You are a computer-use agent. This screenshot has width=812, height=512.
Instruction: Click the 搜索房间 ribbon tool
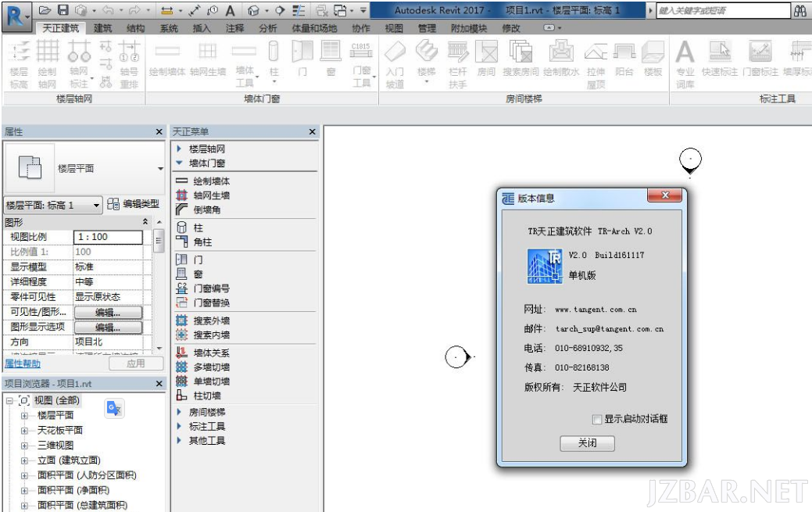[x=520, y=60]
